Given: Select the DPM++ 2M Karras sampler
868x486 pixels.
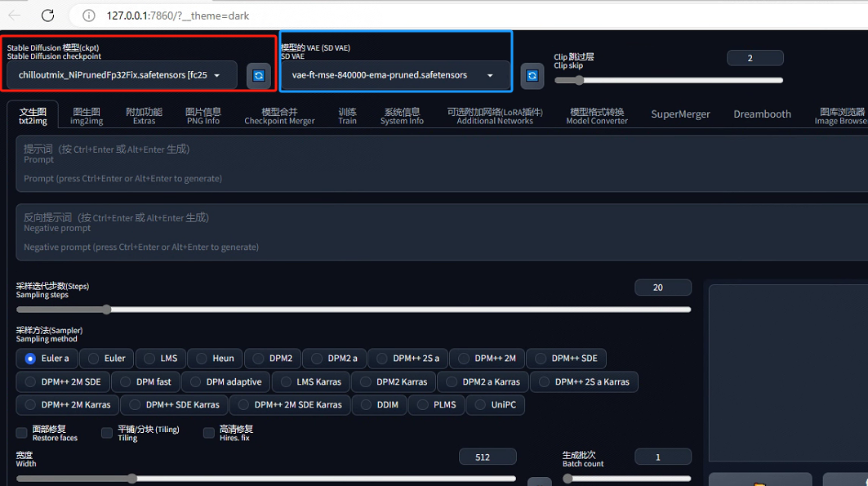Looking at the screenshot, I should [x=67, y=404].
